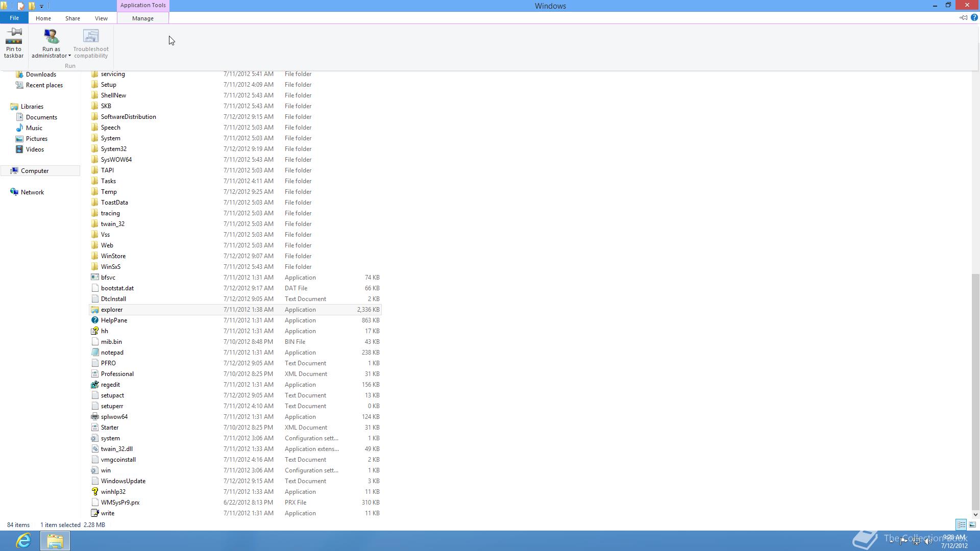Select the hh application icon
This screenshot has height=551, width=980.
[x=95, y=331]
